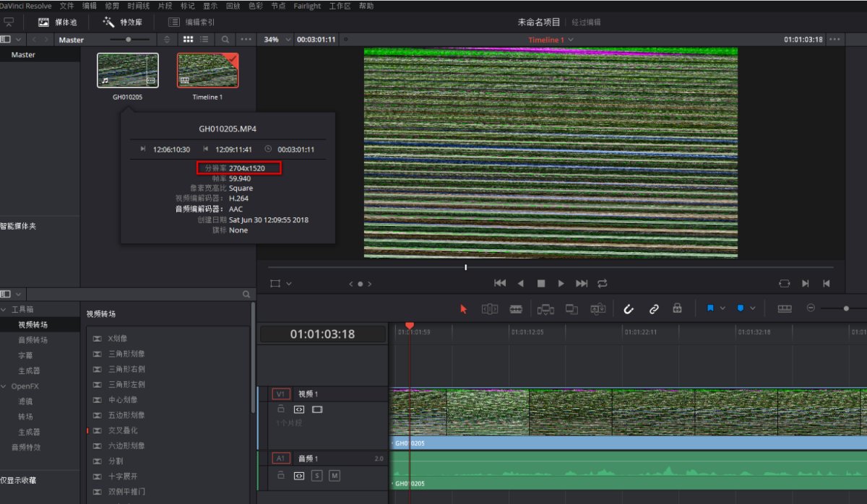The width and height of the screenshot is (867, 504).
Task: Open the 修剪 menu
Action: 112,6
